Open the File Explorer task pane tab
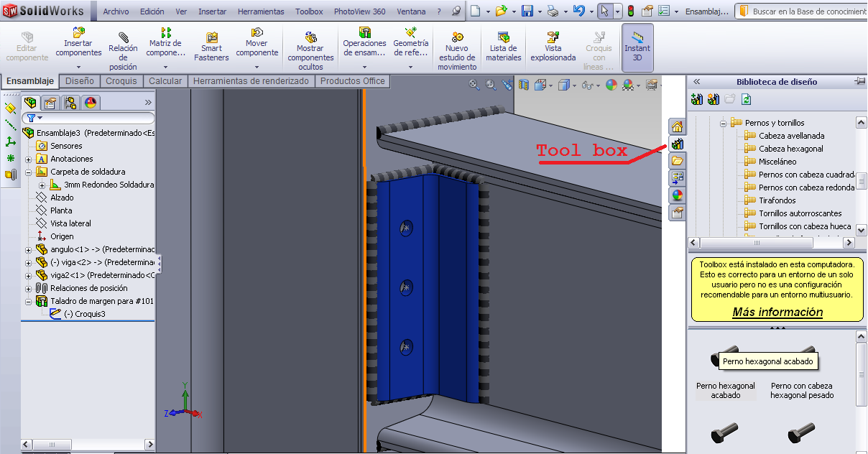This screenshot has width=868, height=454. [677, 161]
